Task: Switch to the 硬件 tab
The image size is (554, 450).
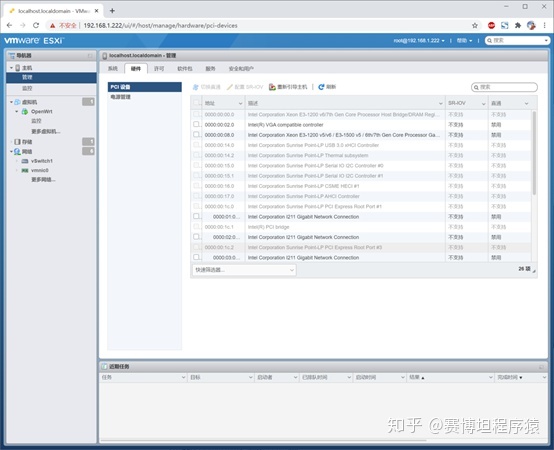Action: (136, 69)
